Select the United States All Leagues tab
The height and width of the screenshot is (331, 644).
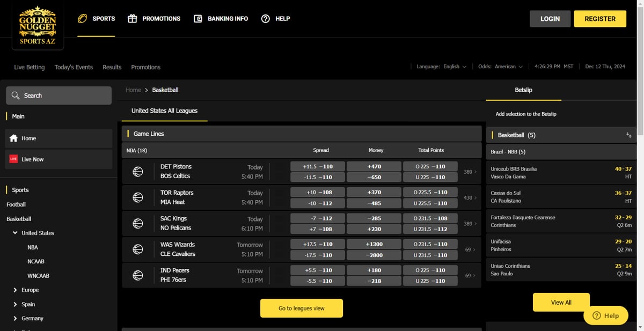tap(164, 111)
